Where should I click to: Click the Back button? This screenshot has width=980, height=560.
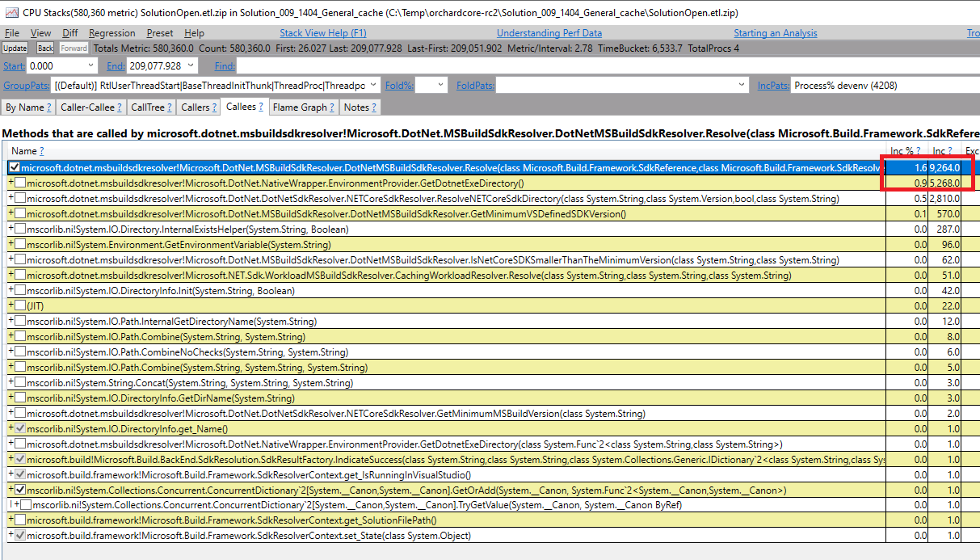pos(46,48)
